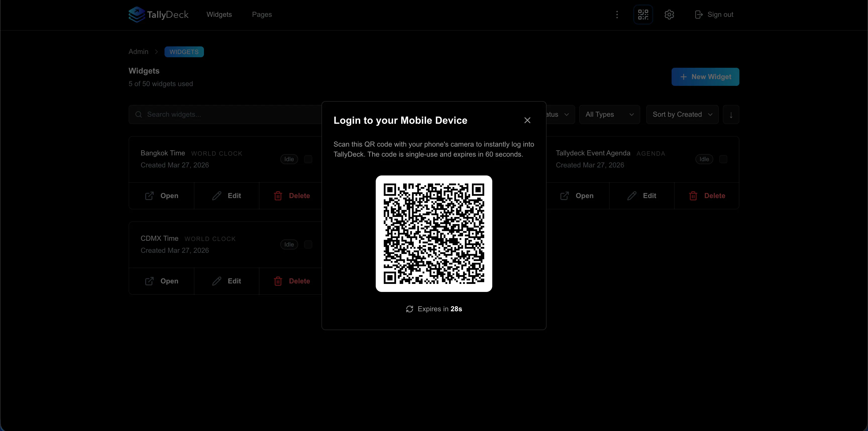Focus the Search widgets field
This screenshot has width=868, height=431.
[x=225, y=114]
